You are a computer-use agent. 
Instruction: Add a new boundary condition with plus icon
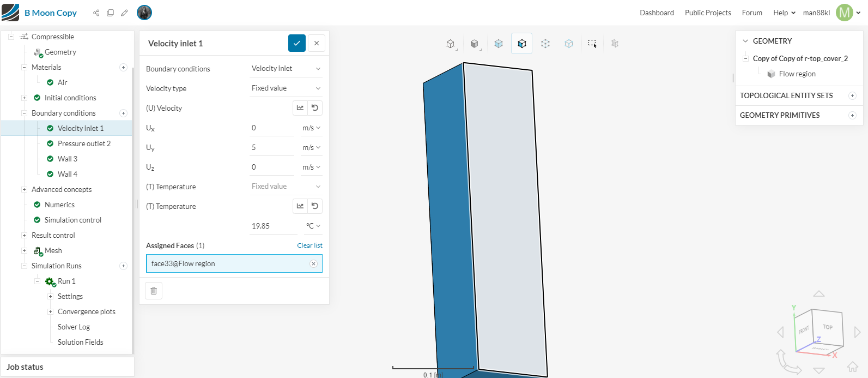click(123, 113)
